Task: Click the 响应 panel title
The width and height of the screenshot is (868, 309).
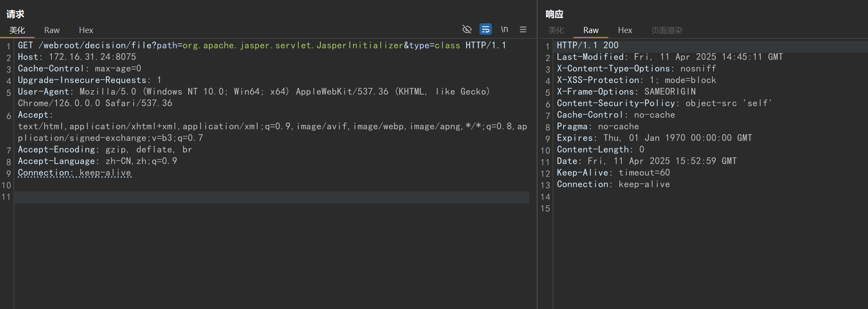Action: [554, 14]
